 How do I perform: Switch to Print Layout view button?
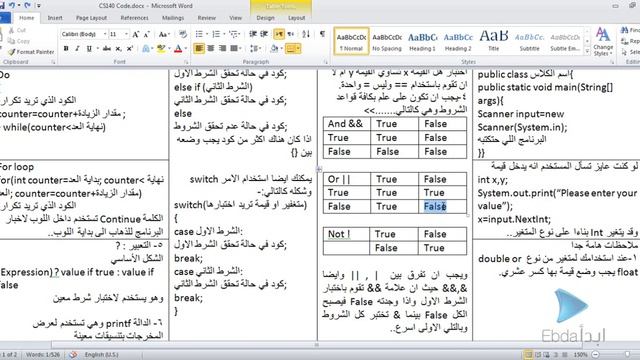(528, 355)
